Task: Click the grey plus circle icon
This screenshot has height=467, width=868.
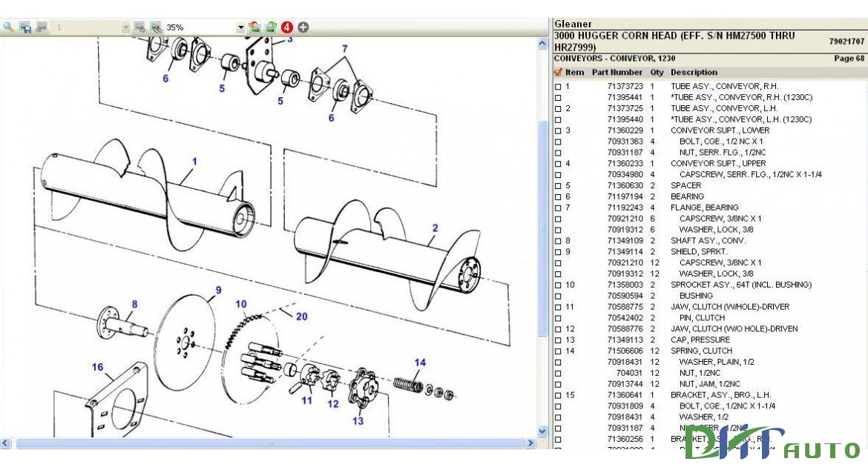Action: [x=303, y=27]
